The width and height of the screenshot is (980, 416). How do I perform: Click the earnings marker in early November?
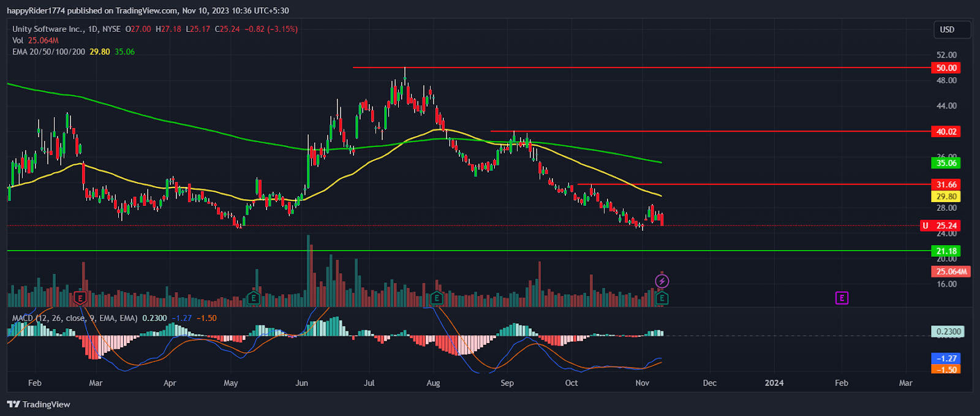pos(661,298)
